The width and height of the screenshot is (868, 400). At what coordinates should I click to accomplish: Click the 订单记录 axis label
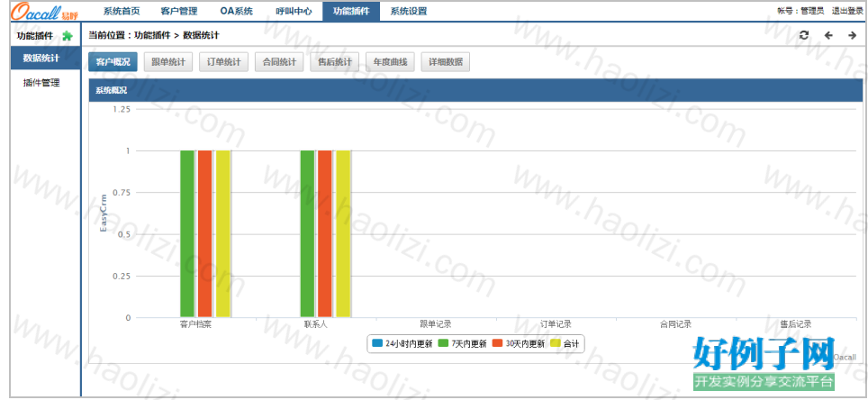(x=556, y=324)
